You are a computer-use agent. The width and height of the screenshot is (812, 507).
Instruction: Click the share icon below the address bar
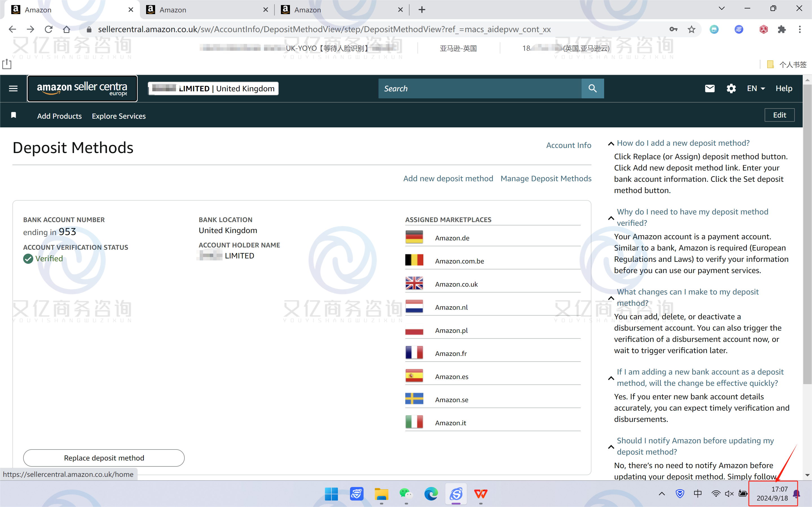click(x=7, y=64)
